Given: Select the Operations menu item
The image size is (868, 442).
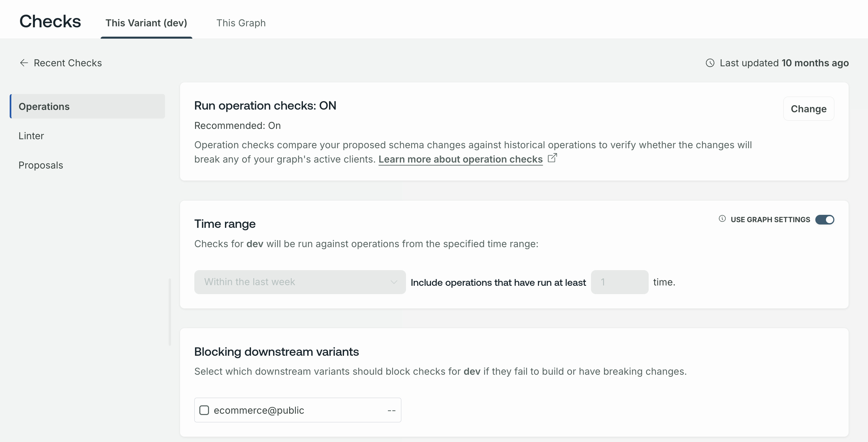Looking at the screenshot, I should [87, 106].
